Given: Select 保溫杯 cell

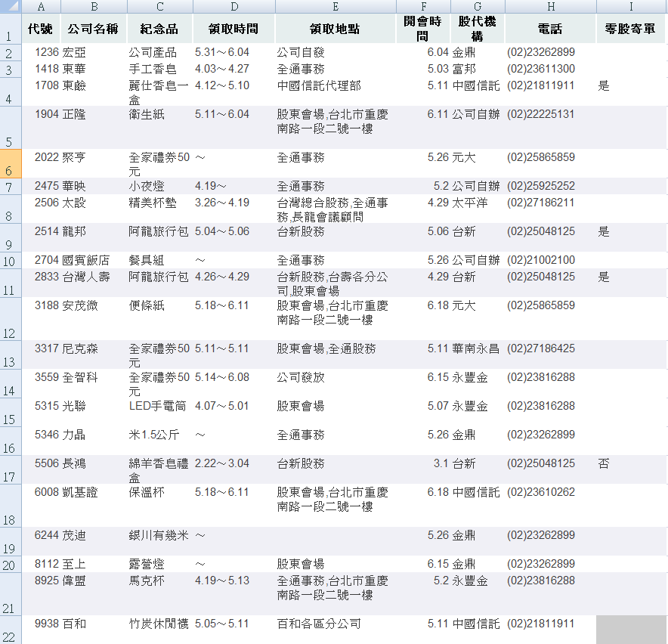Looking at the screenshot, I should pos(159,505).
